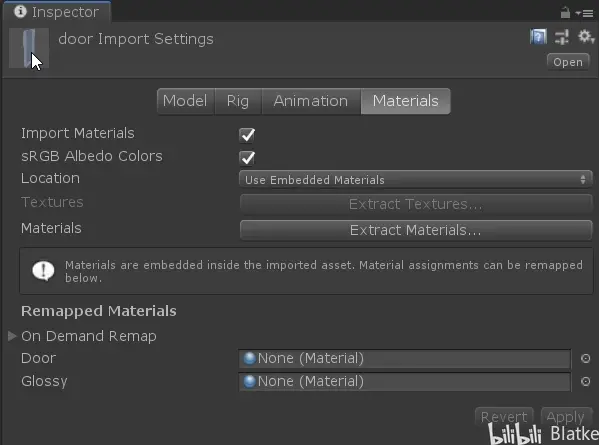Select the Animation tab
This screenshot has width=599, height=445.
click(x=311, y=101)
